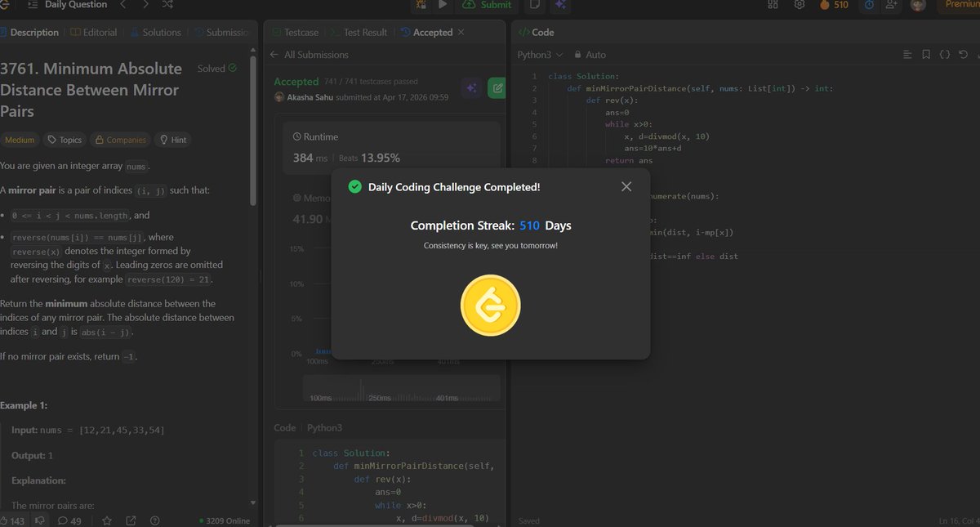The image size is (980, 527).
Task: Click the gold LeetCoin in the dialog
Action: pyautogui.click(x=490, y=307)
